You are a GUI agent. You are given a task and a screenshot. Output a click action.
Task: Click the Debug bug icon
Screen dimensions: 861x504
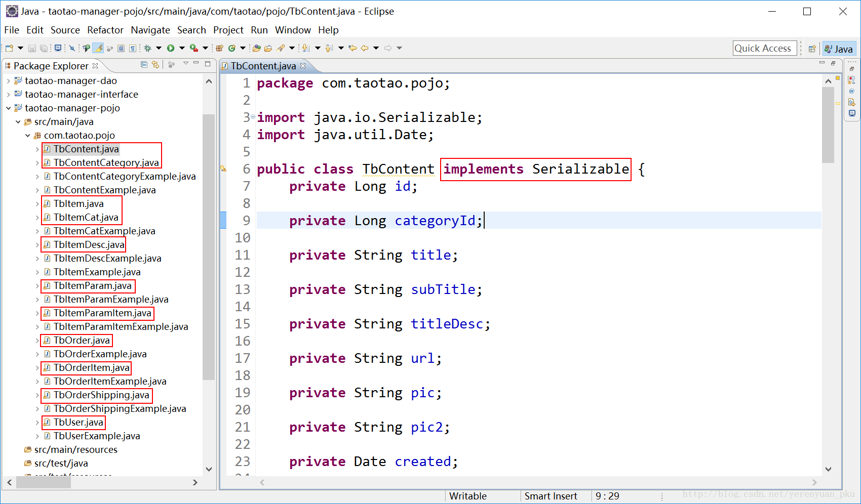(x=148, y=48)
